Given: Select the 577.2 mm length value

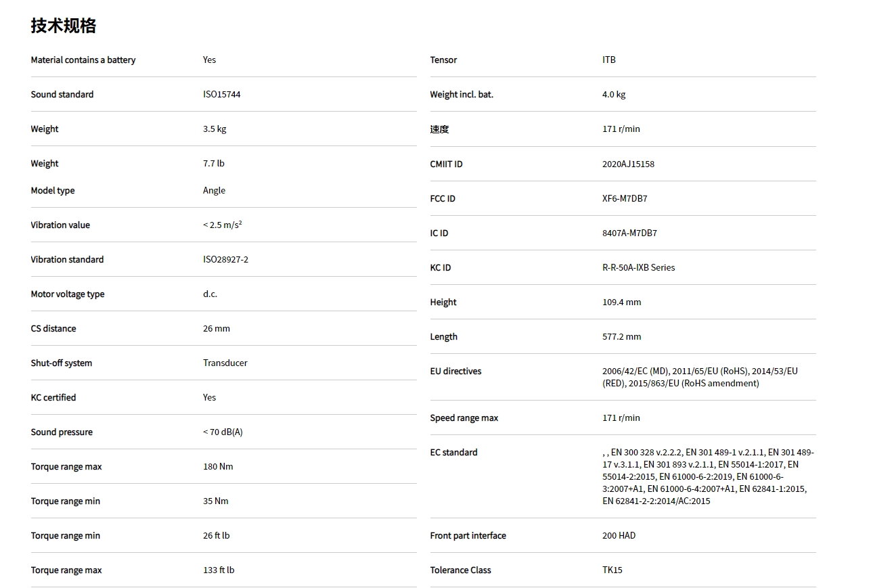Looking at the screenshot, I should (621, 337).
